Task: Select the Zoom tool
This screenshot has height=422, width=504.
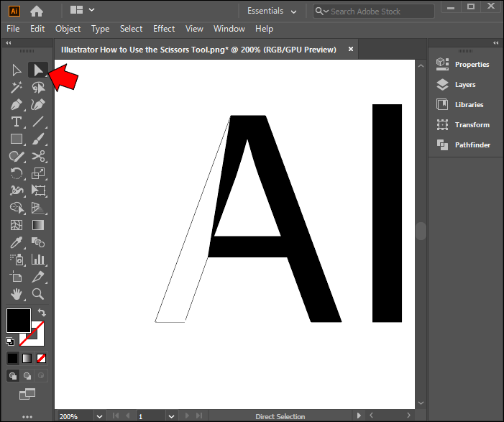Action: tap(38, 294)
